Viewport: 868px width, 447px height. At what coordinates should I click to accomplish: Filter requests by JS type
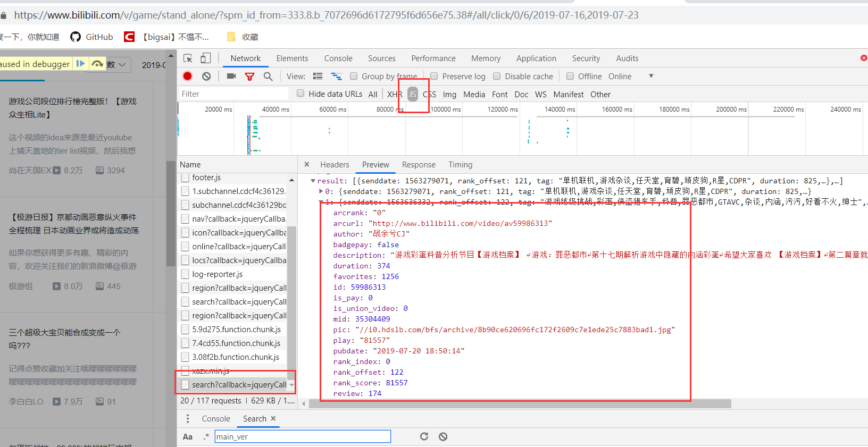pos(413,94)
